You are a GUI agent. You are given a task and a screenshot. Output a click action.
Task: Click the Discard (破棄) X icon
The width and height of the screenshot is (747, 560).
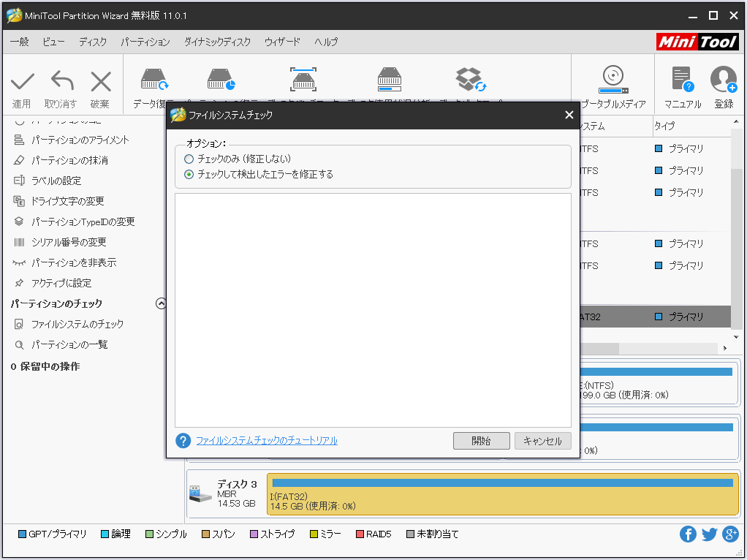click(x=100, y=82)
